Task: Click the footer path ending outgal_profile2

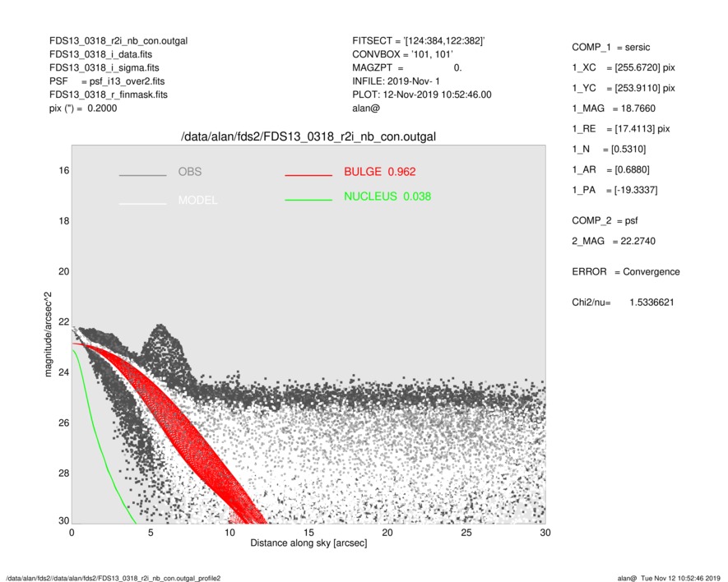Action: click(x=114, y=578)
